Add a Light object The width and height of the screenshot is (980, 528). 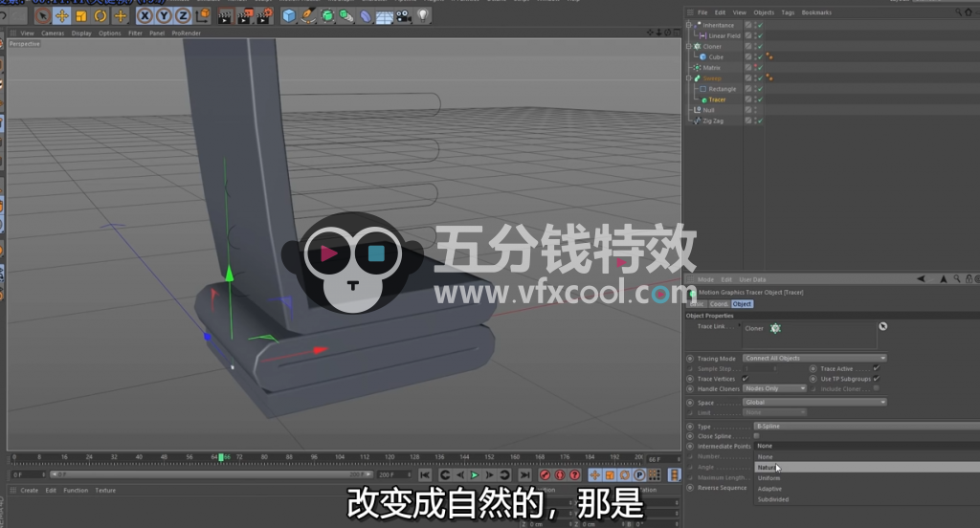pos(424,15)
